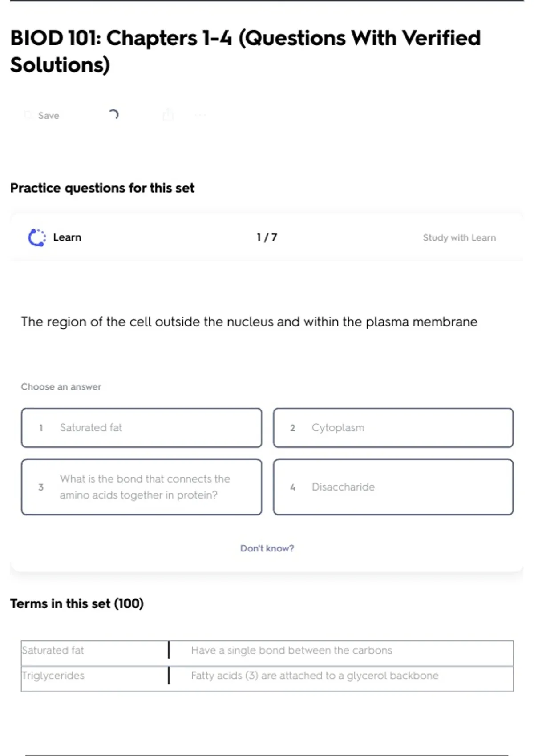
Task: Click the 'Triglycerides' term in the table
Action: tap(53, 676)
